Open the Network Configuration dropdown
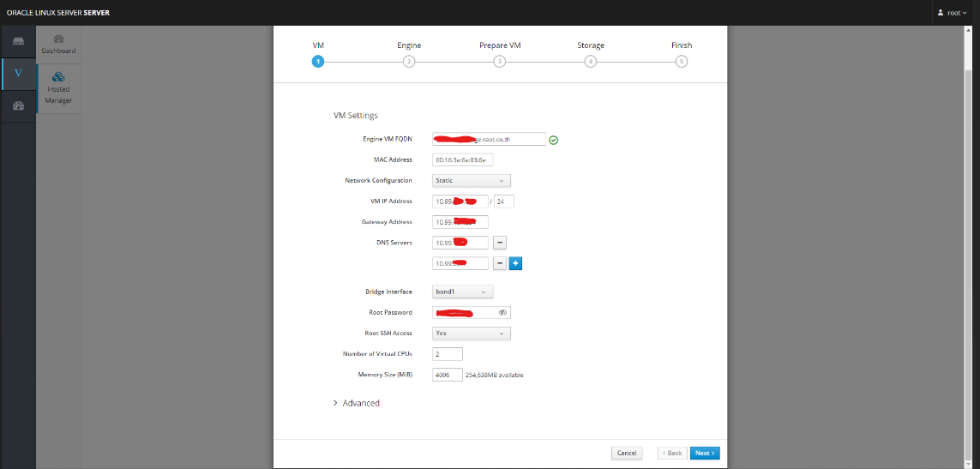This screenshot has width=980, height=469. [x=471, y=181]
